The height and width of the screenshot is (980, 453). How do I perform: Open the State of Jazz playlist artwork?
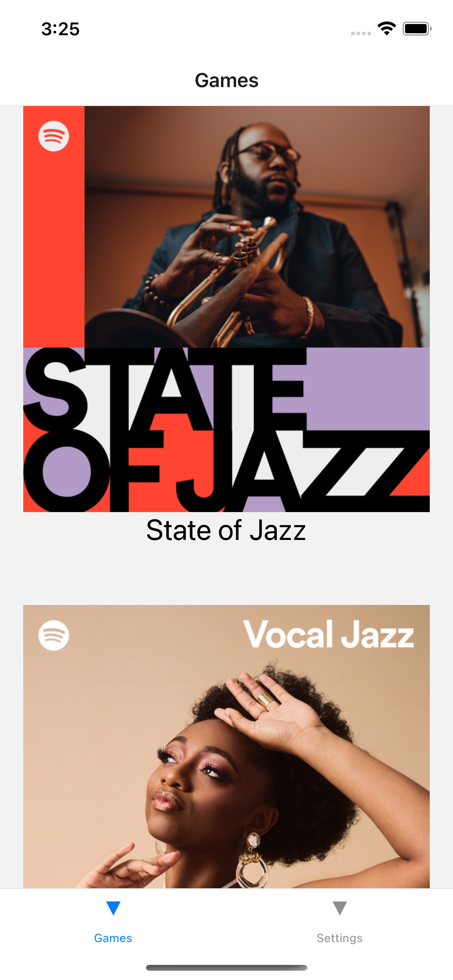226,309
